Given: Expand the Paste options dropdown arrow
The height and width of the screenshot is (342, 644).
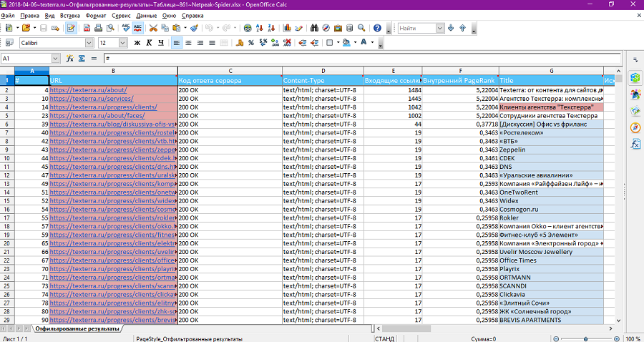Looking at the screenshot, I should (185, 28).
